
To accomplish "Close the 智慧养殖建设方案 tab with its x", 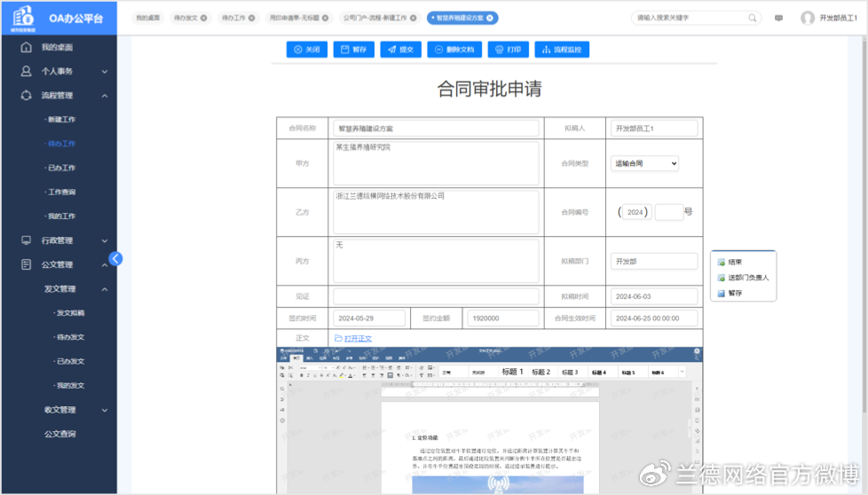I will click(490, 18).
